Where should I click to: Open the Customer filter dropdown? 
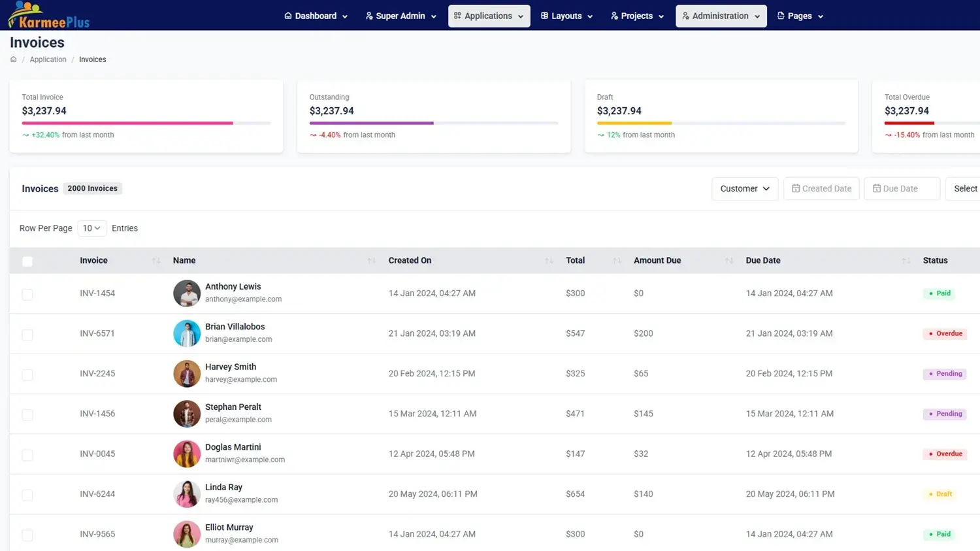745,189
